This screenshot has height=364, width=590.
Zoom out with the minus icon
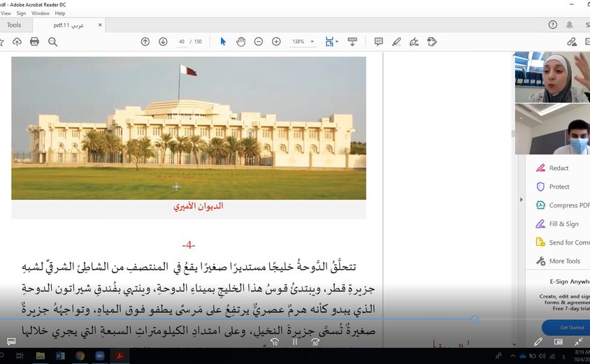click(x=259, y=42)
